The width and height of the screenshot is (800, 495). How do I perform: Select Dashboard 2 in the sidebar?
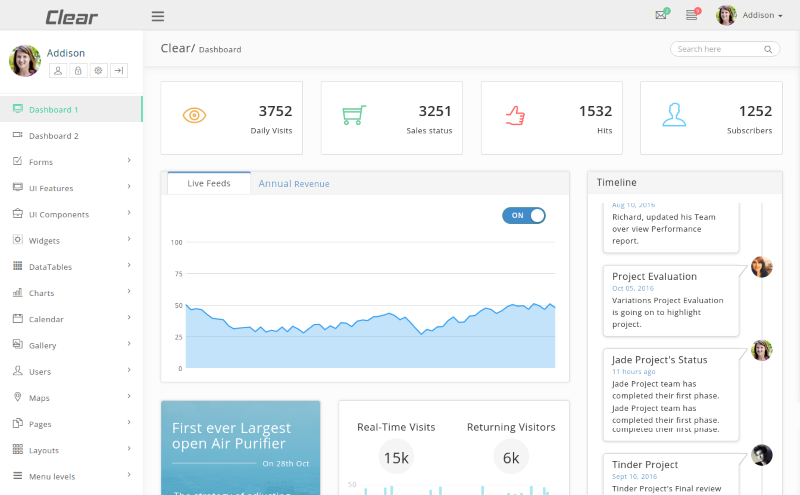pos(71,136)
